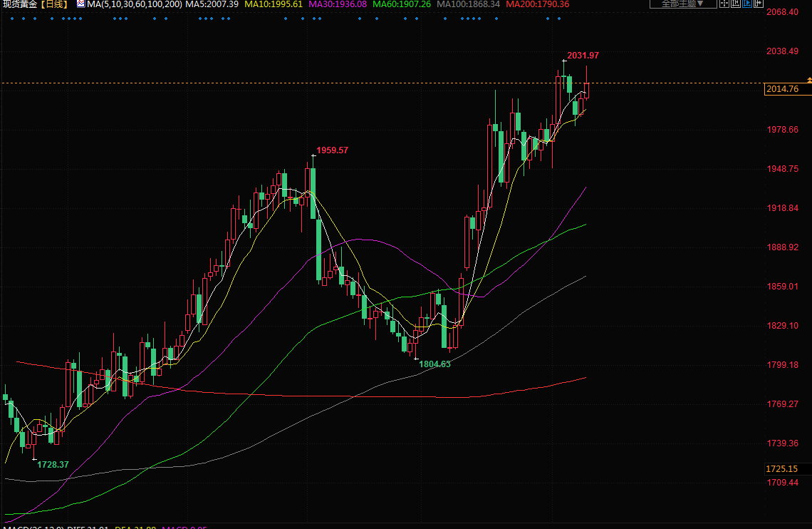
Task: Click the 1725.15 price tag on axis
Action: [781, 469]
